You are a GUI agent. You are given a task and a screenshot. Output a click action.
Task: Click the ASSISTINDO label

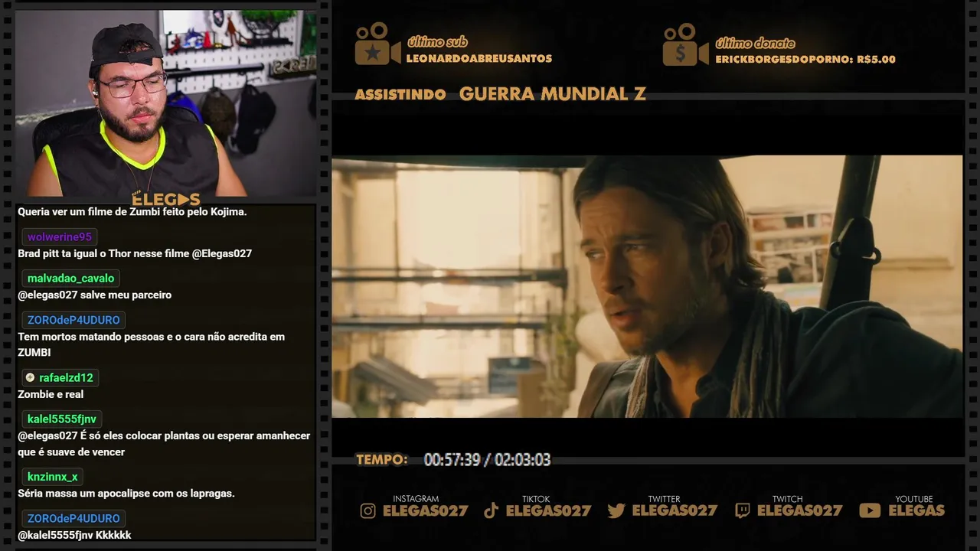click(x=400, y=95)
